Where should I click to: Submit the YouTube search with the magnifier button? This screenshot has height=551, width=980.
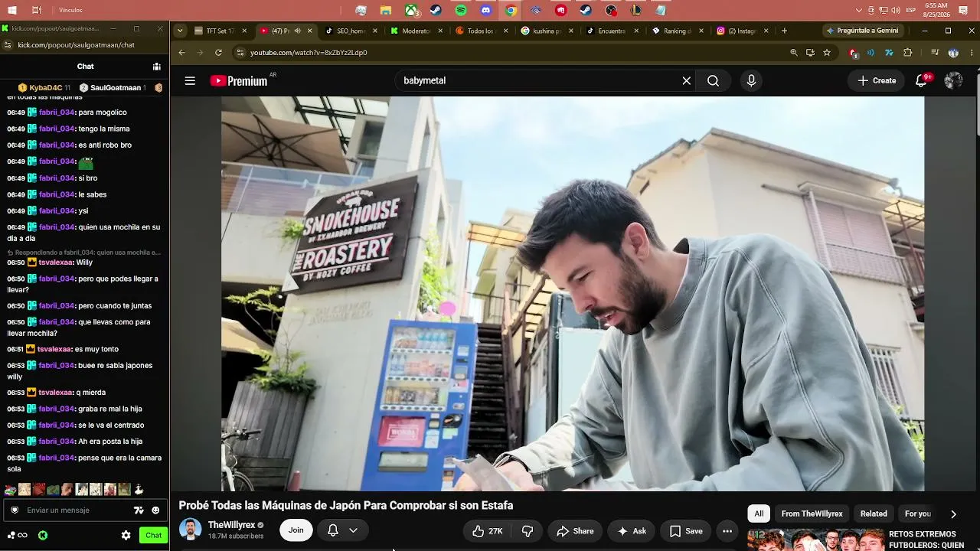click(713, 80)
